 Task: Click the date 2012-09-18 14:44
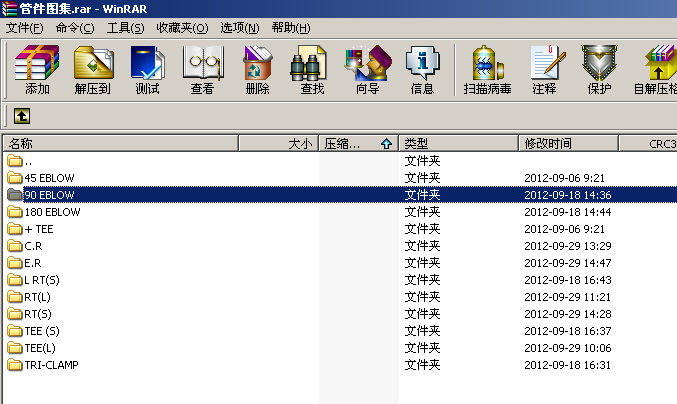(x=568, y=212)
